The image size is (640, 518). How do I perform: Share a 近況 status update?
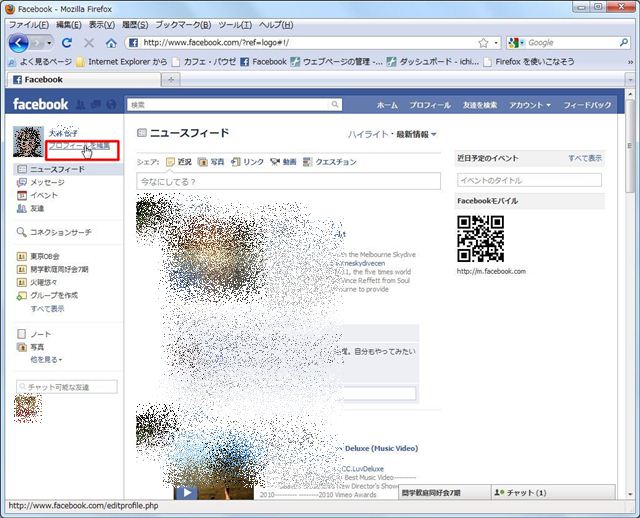[x=179, y=162]
